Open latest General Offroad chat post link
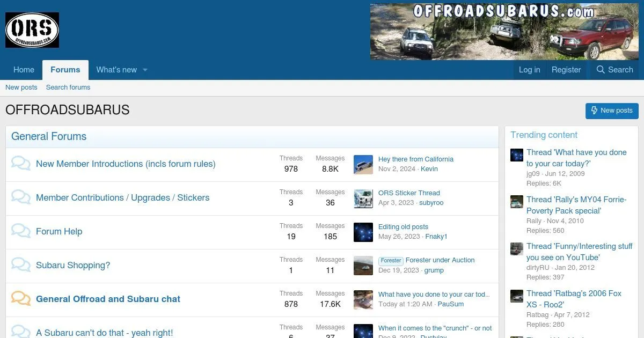 point(434,295)
